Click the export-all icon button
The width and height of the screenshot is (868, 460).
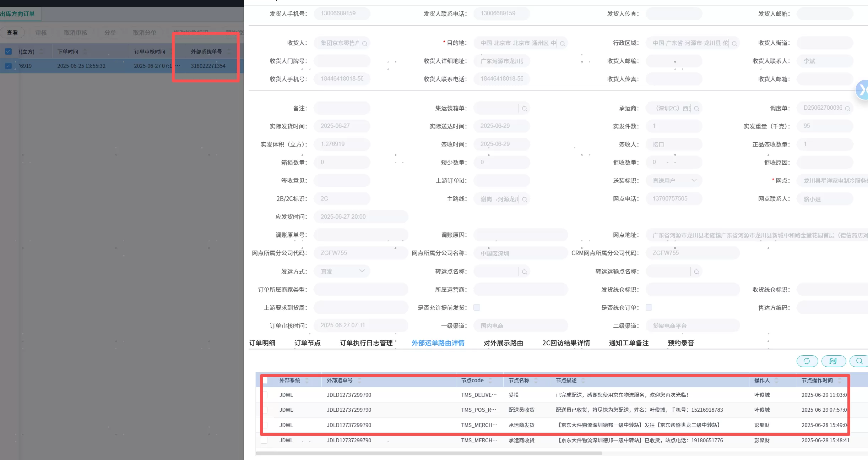point(833,361)
